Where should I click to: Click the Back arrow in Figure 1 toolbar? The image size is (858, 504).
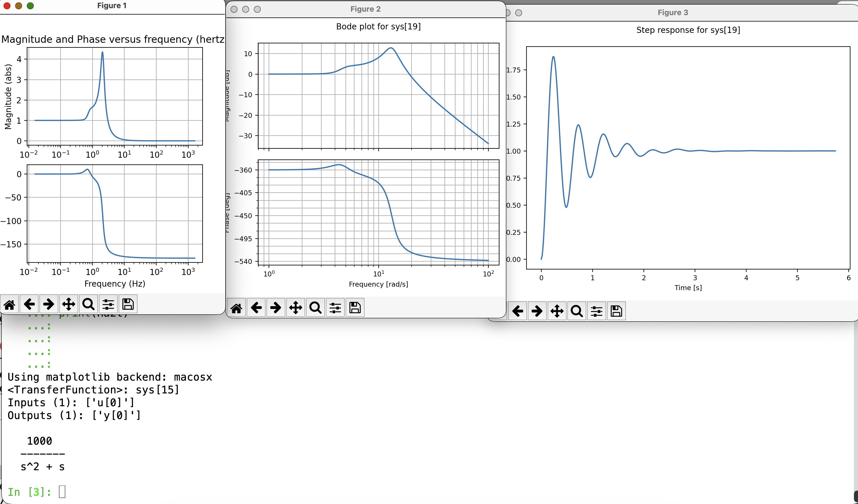[29, 304]
